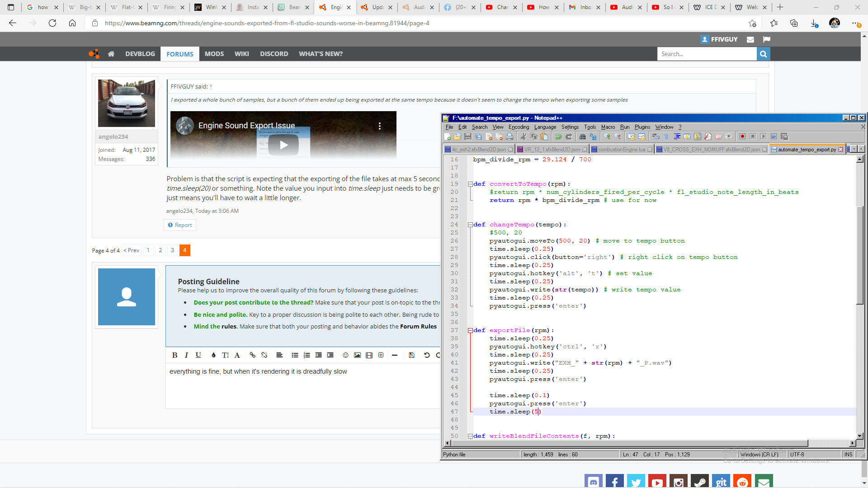Switch to the combustionEngine.lua tab
The height and width of the screenshot is (488, 868).
(621, 150)
